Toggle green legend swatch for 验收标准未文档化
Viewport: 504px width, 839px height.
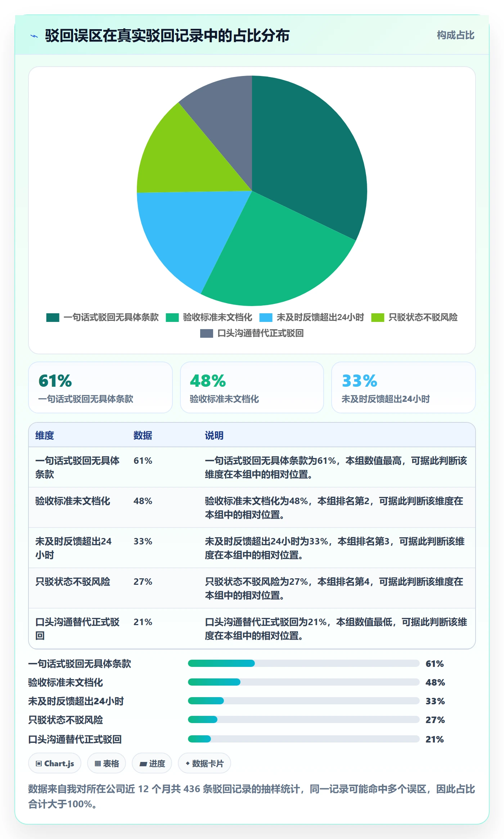point(172,318)
